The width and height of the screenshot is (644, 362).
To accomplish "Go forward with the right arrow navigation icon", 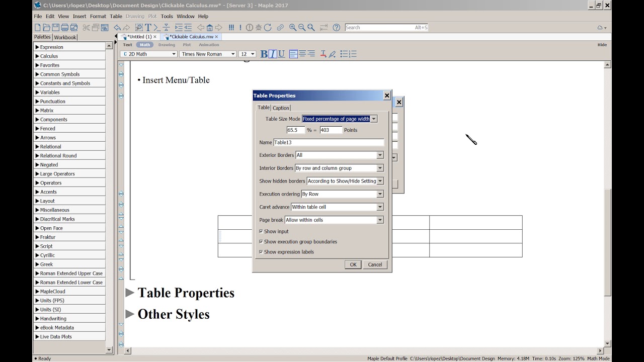I will (x=219, y=28).
